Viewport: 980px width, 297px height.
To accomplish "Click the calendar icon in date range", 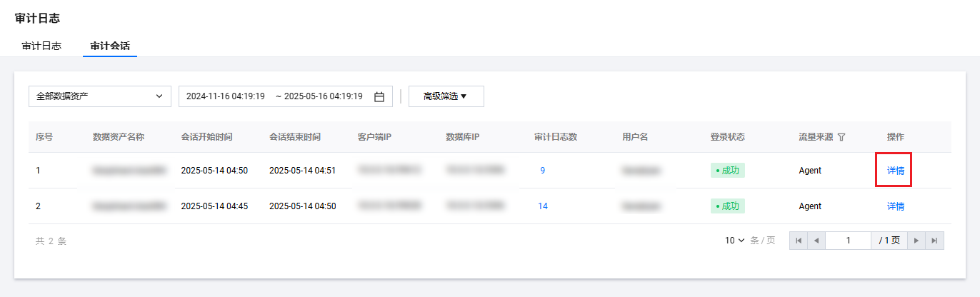I will [379, 96].
